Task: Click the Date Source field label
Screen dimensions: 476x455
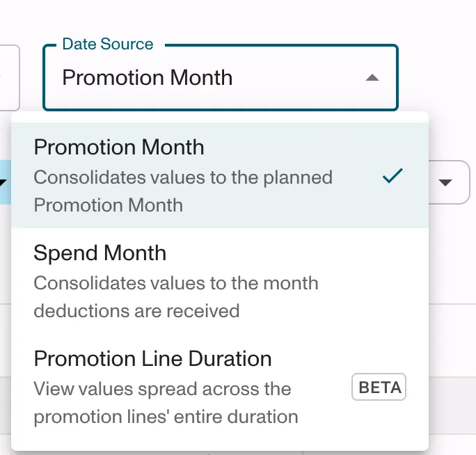Action: [108, 44]
